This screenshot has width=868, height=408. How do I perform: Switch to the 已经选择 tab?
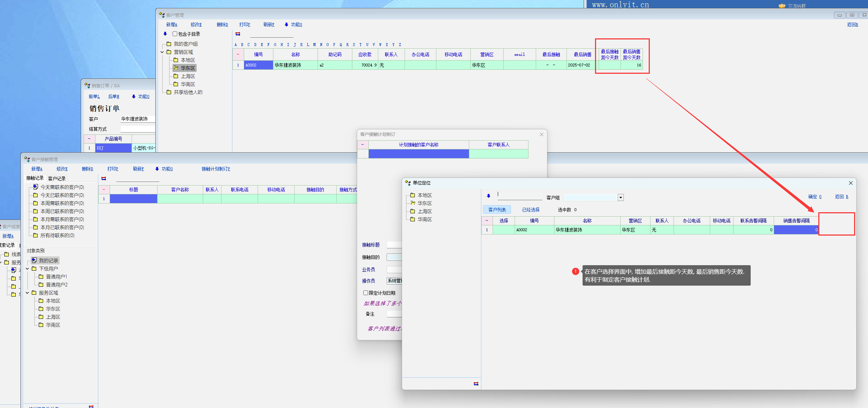coord(531,210)
